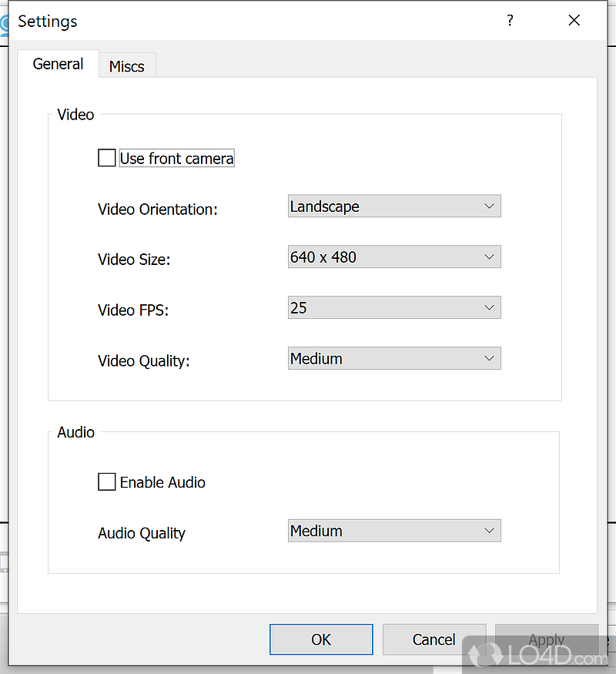This screenshot has width=616, height=674.
Task: Switch to the Miscs tab
Action: click(x=127, y=66)
